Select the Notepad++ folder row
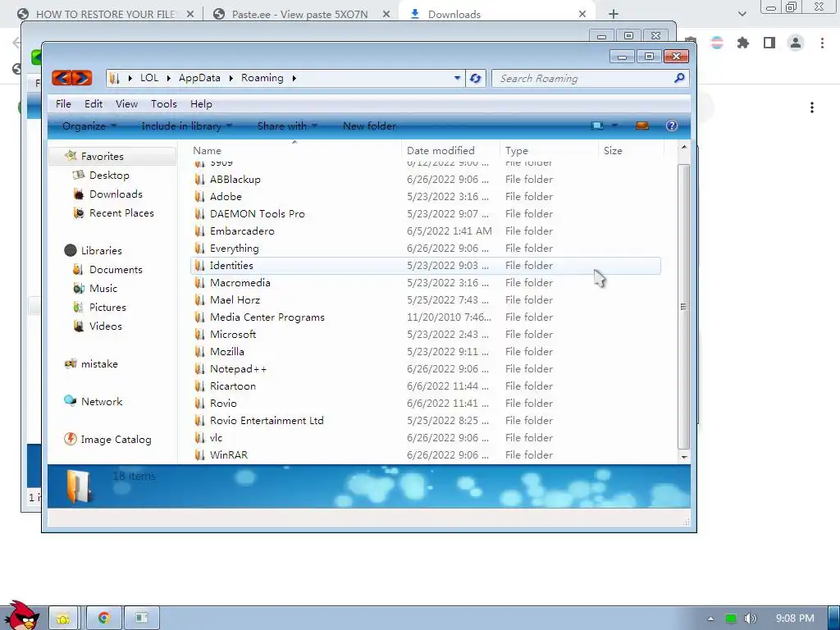Viewport: 840px width, 630px height. pos(426,369)
